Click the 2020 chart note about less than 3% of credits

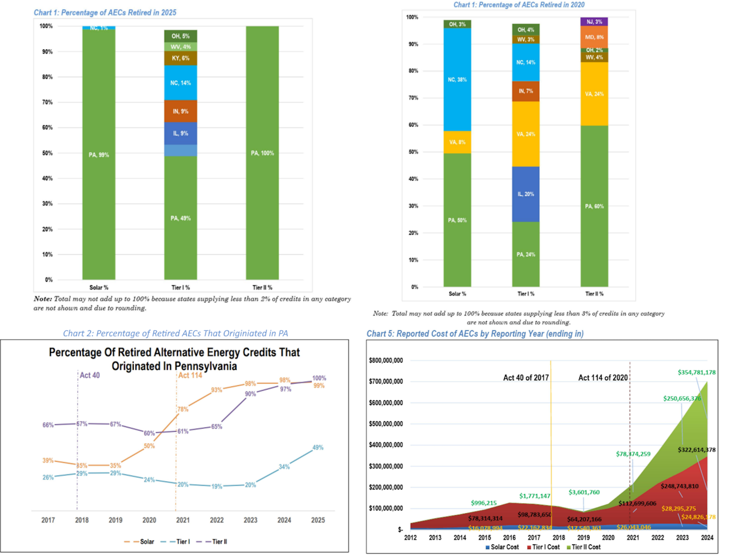coord(518,318)
